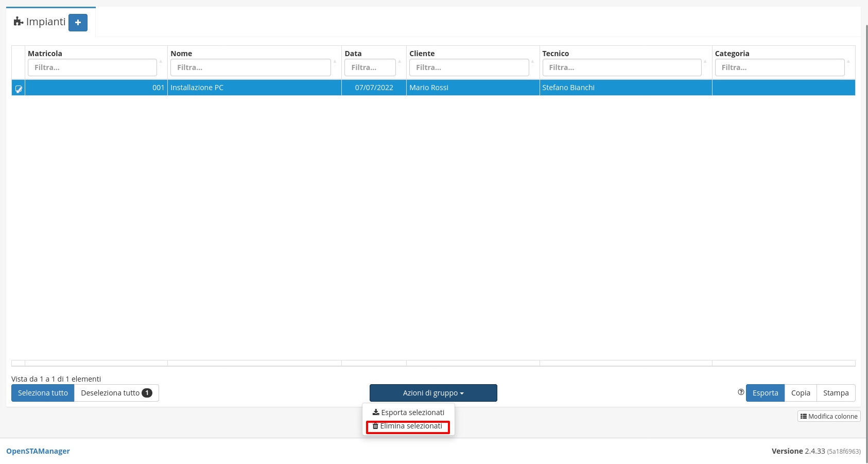Click the sort arrows in Tecnico column
Screen dimensions: 868x464
(705, 62)
